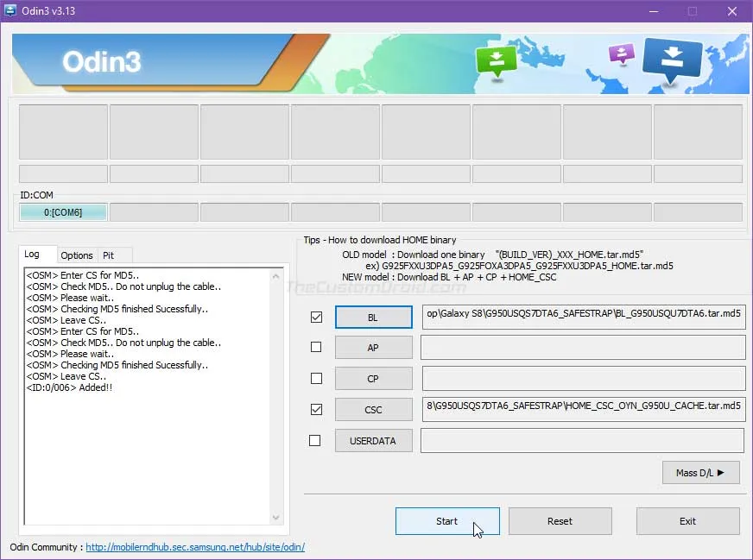The height and width of the screenshot is (560, 753).
Task: Enable the CP checkbox
Action: (x=316, y=379)
